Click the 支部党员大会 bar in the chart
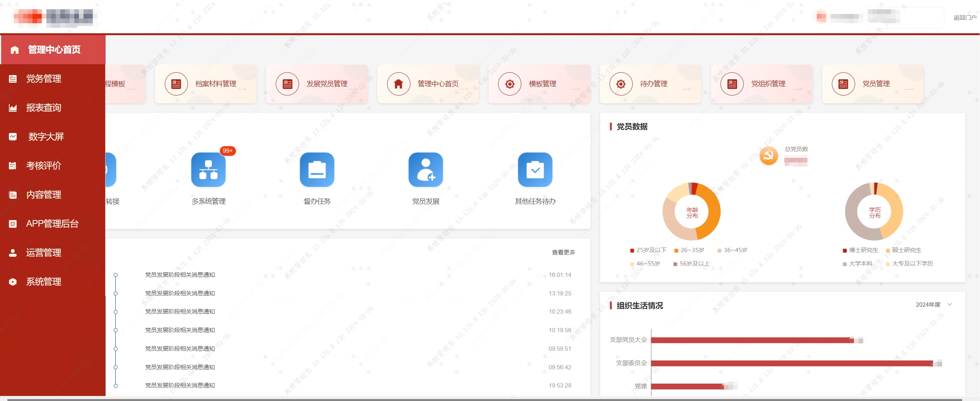This screenshot has height=401, width=980. (x=752, y=340)
